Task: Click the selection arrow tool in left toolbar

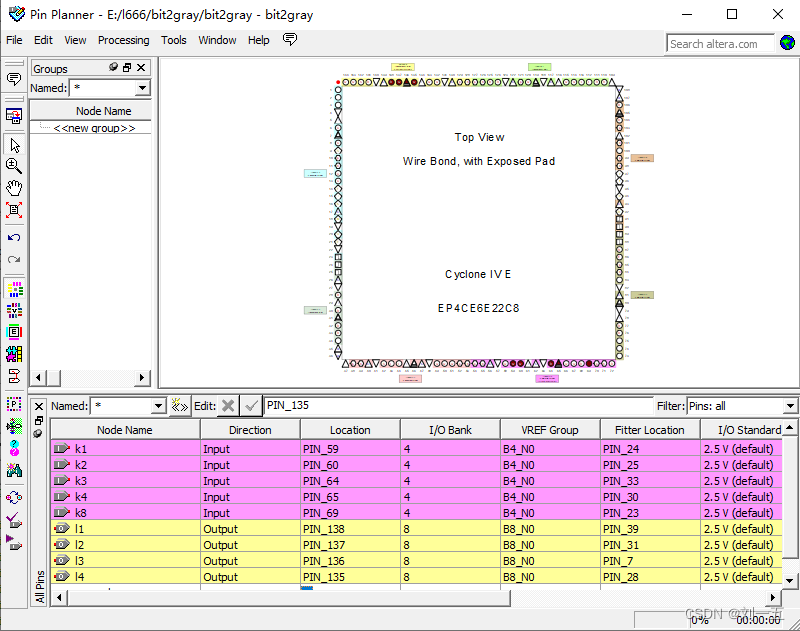Action: (14, 145)
